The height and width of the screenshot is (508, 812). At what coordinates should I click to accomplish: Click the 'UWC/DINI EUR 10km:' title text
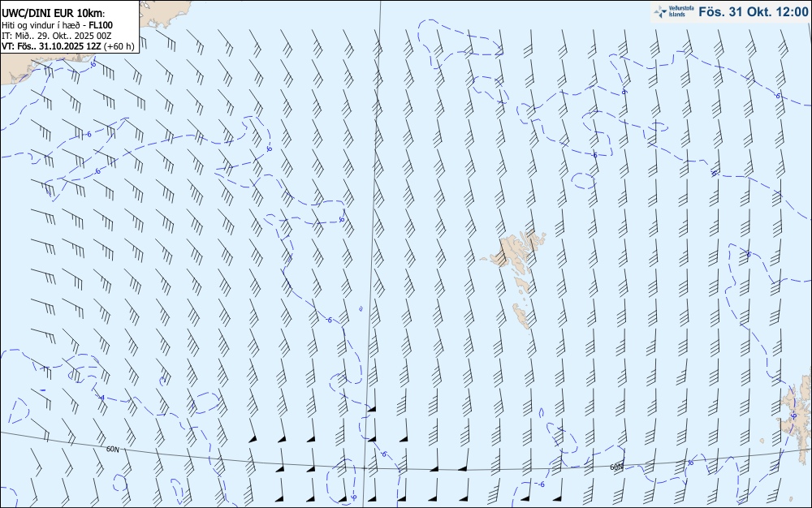(x=54, y=14)
